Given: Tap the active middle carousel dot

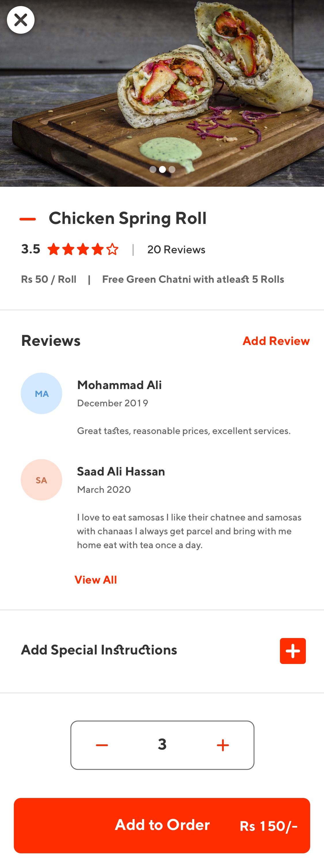Looking at the screenshot, I should pos(162,169).
